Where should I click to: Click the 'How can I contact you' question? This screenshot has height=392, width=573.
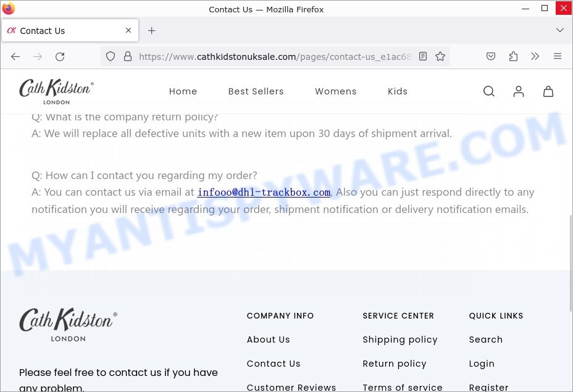144,175
